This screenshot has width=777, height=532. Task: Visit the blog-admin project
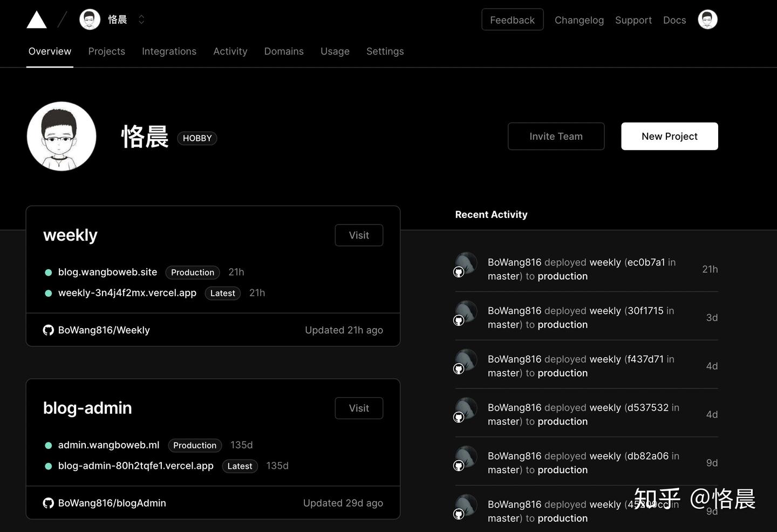(x=359, y=408)
